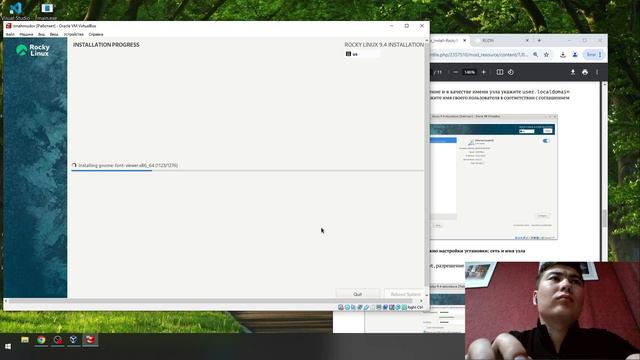Open the Chrome three-dot menu
640x360 pixels.
point(600,54)
